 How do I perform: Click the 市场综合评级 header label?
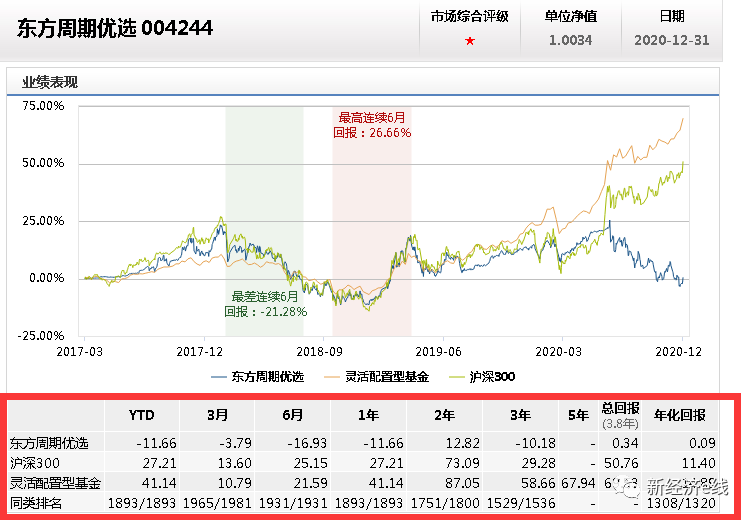(x=470, y=17)
